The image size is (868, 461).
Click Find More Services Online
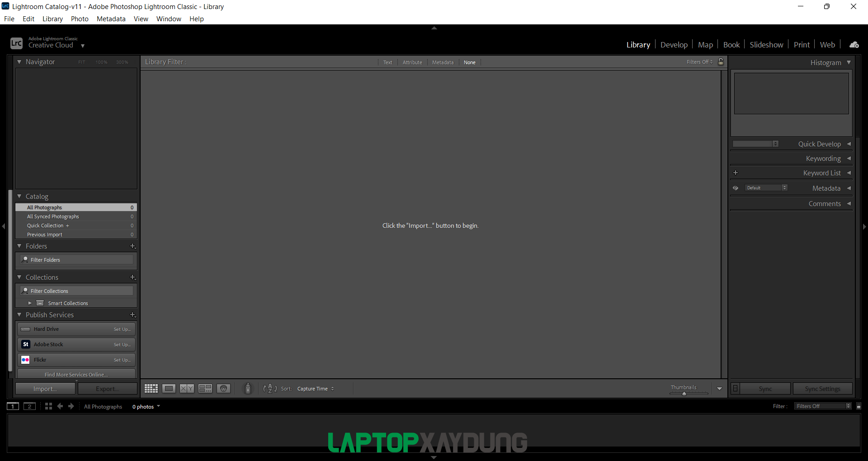click(x=76, y=374)
